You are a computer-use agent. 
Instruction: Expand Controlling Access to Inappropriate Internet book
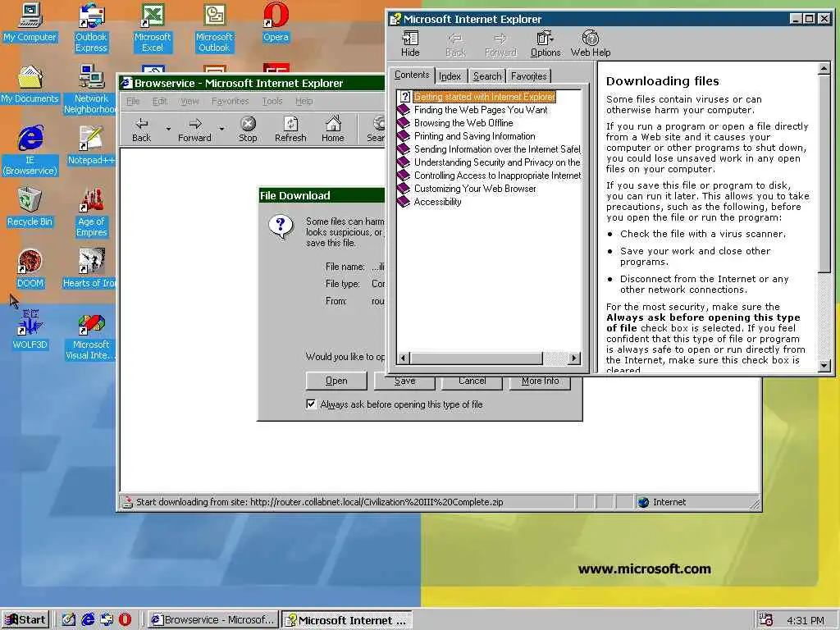click(404, 176)
